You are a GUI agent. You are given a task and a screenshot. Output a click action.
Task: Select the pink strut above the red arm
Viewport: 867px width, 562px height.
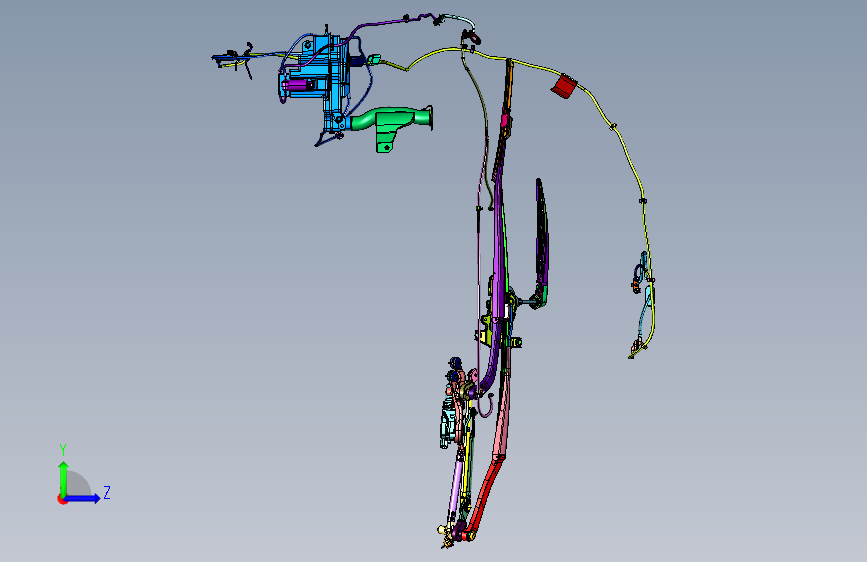point(502,415)
